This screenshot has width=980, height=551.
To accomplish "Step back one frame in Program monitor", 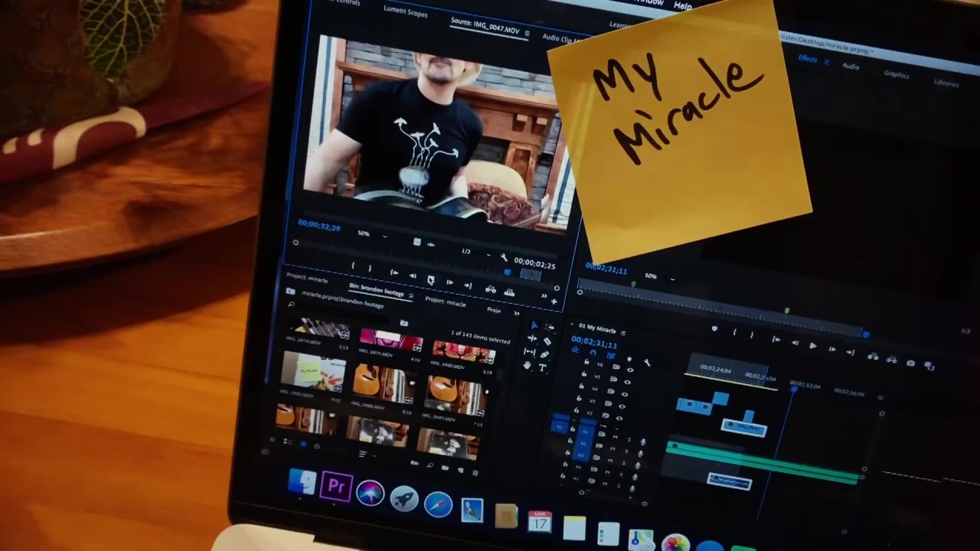I will click(x=794, y=344).
